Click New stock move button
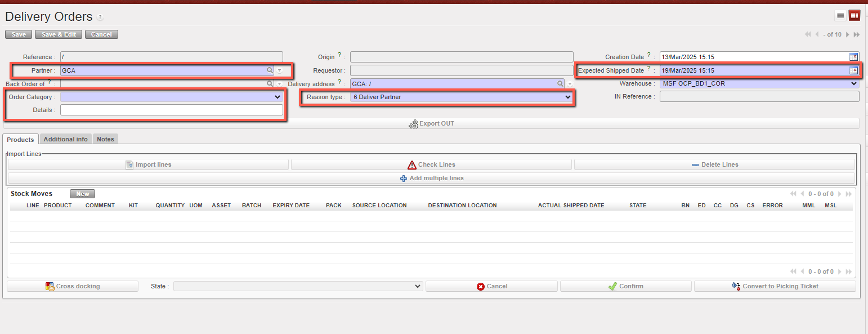The image size is (868, 334). pos(83,194)
